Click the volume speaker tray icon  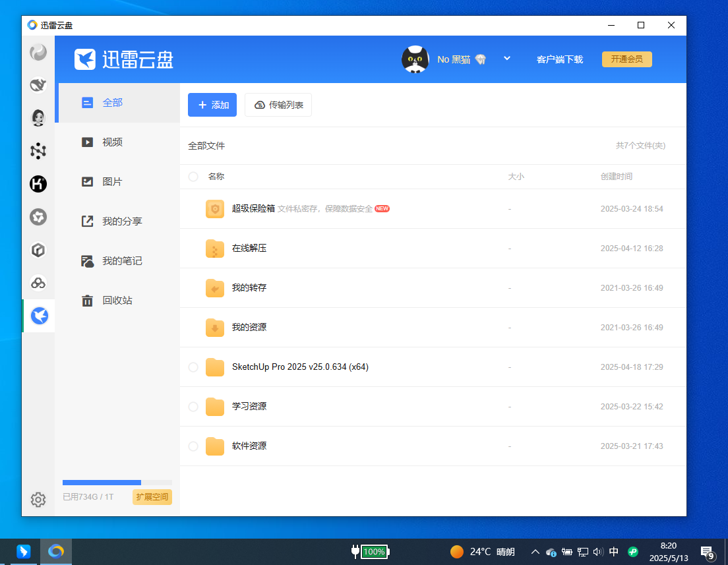[598, 552]
